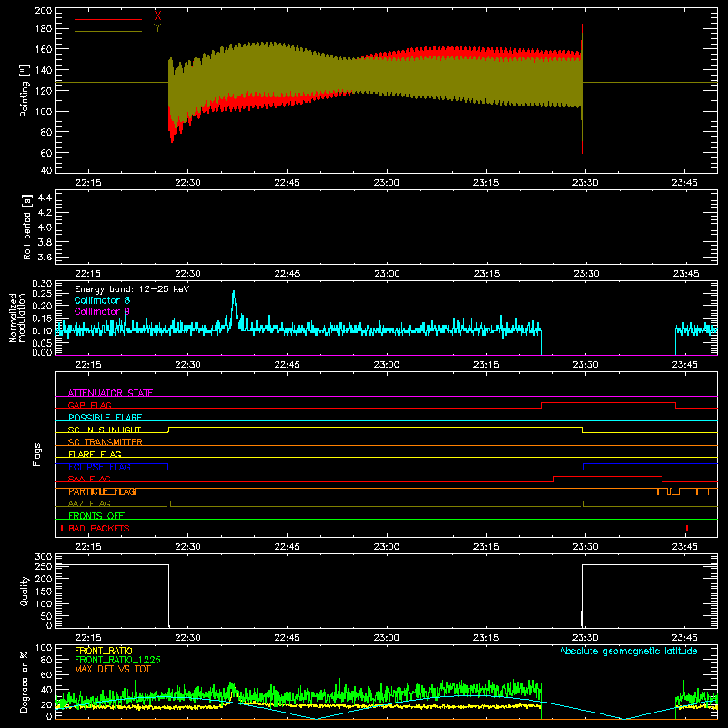
Task: Click the BAD_PACKETS tick near 23:45
Action: tap(687, 528)
